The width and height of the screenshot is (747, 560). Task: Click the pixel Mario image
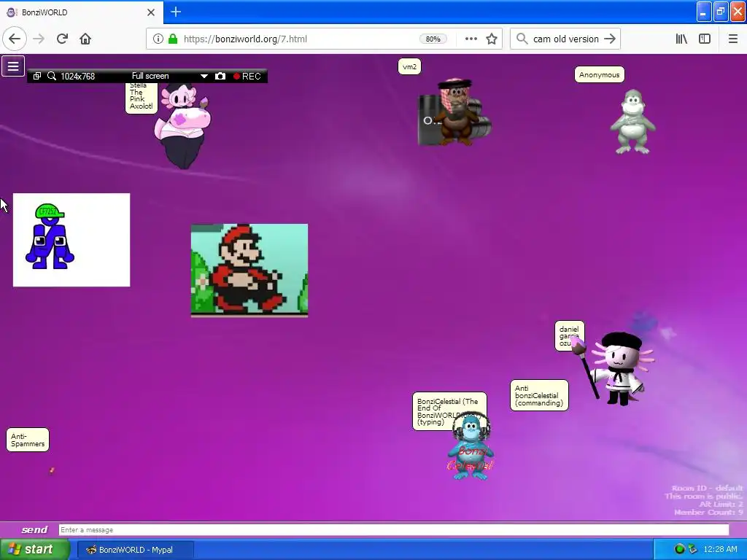click(x=249, y=270)
